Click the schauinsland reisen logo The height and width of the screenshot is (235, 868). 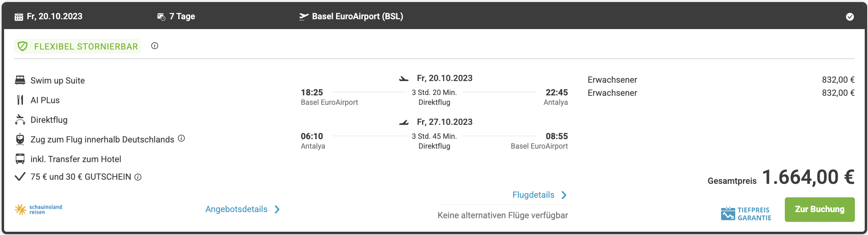point(39,210)
